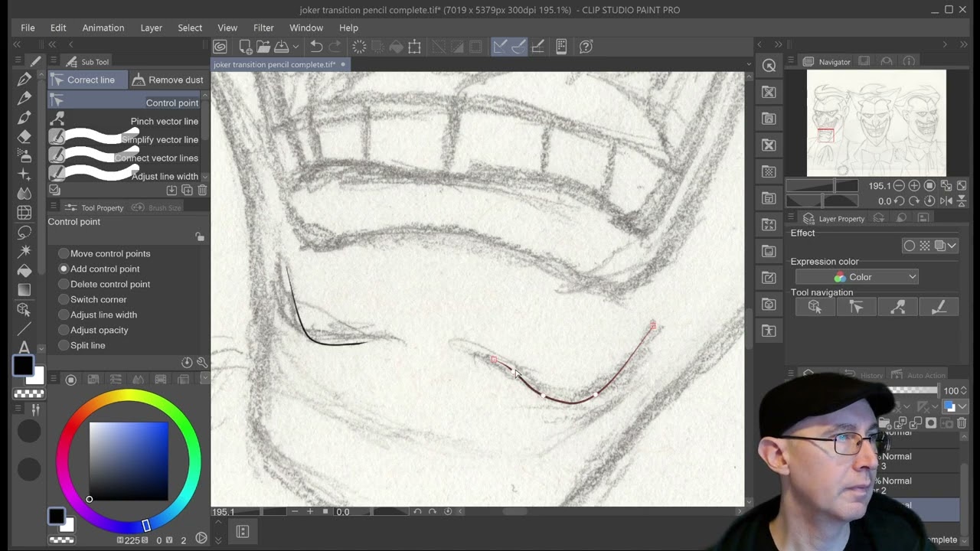Switch to the Remove dust tab
Image resolution: width=980 pixels, height=551 pixels.
coord(167,80)
